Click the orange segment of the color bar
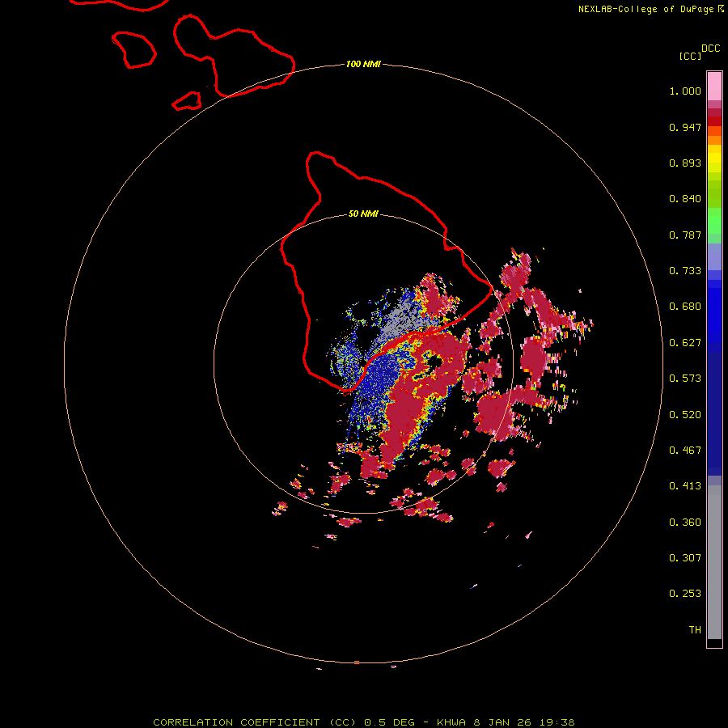Image resolution: width=728 pixels, height=728 pixels. click(x=714, y=140)
